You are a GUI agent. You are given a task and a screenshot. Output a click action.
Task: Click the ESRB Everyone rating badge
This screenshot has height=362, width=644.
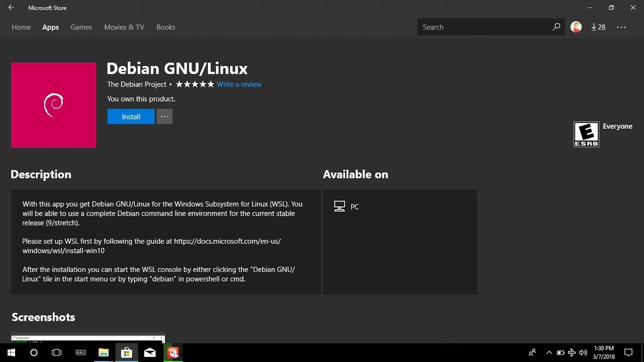click(586, 134)
